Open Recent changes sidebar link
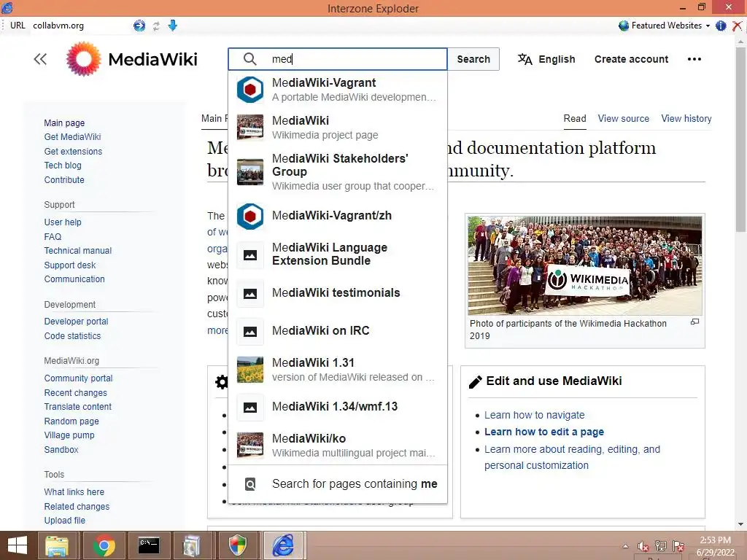747x560 pixels. (x=75, y=393)
